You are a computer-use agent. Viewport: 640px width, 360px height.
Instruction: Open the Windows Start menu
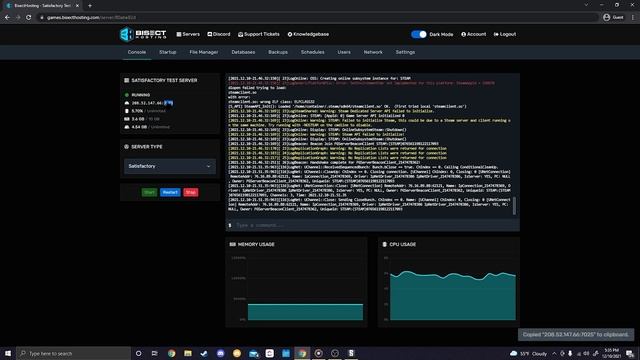point(8,353)
